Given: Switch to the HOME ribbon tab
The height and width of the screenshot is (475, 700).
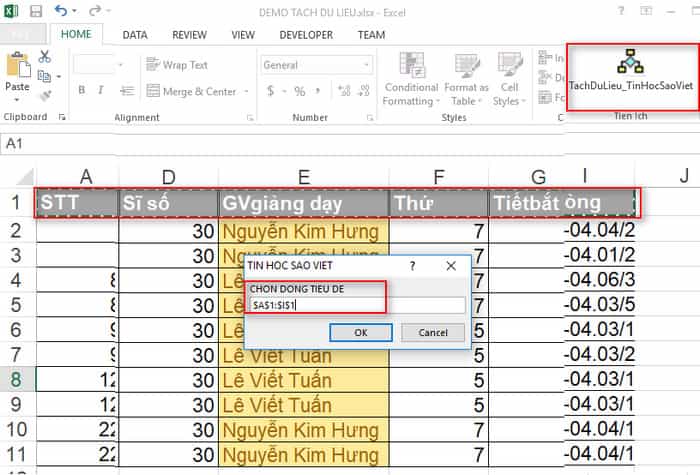Looking at the screenshot, I should click(76, 34).
